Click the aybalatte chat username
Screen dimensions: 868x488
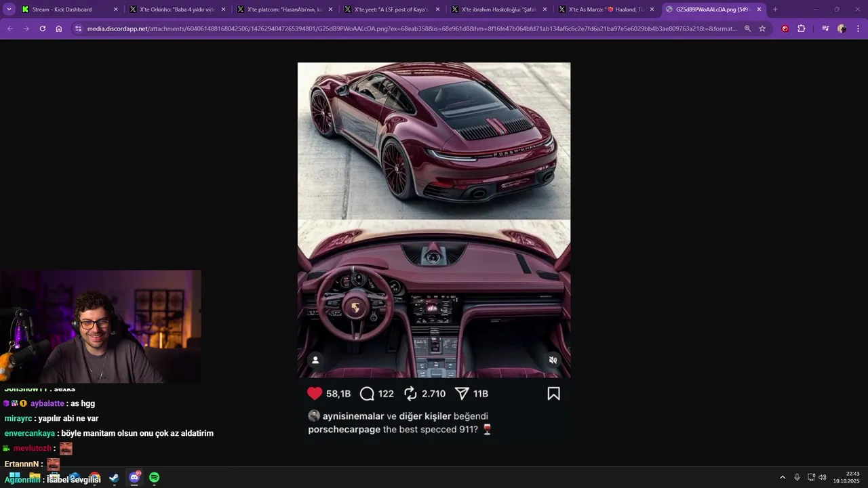[47, 403]
